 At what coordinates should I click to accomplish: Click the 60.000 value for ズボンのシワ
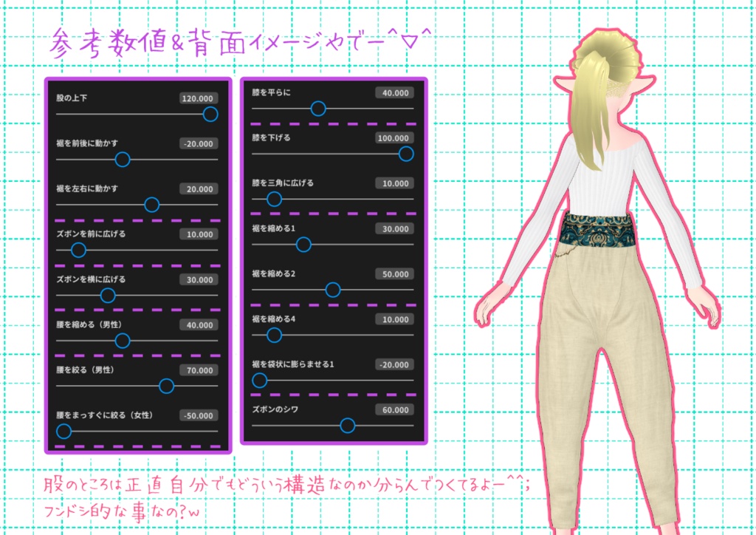[x=395, y=410]
